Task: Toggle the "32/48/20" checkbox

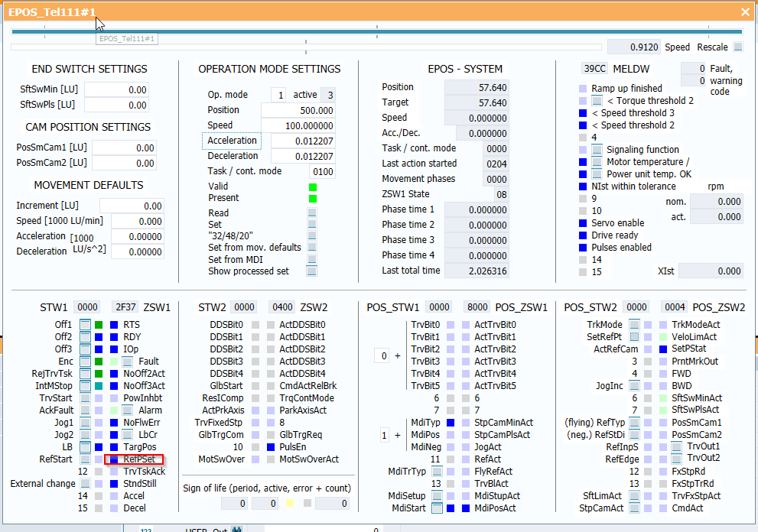Action: coord(312,235)
